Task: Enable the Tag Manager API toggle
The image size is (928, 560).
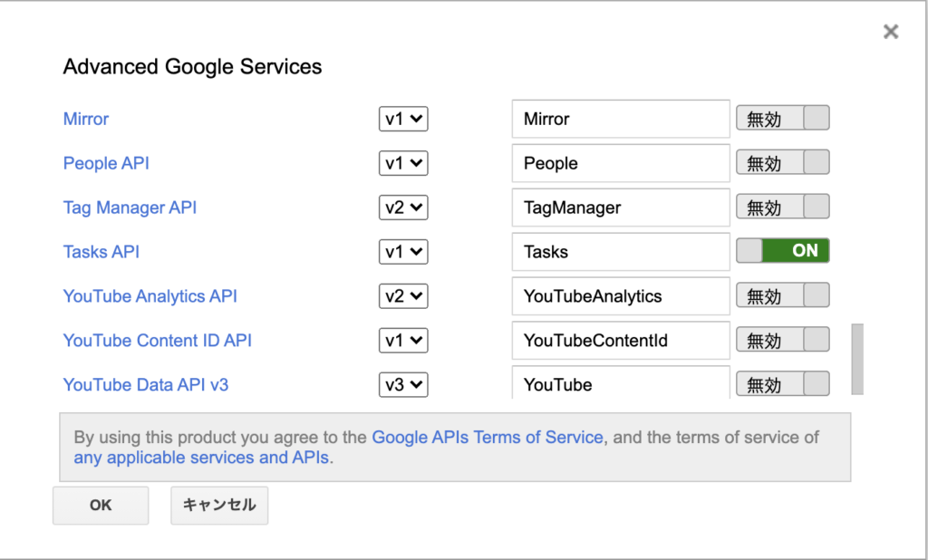Action: 782,207
